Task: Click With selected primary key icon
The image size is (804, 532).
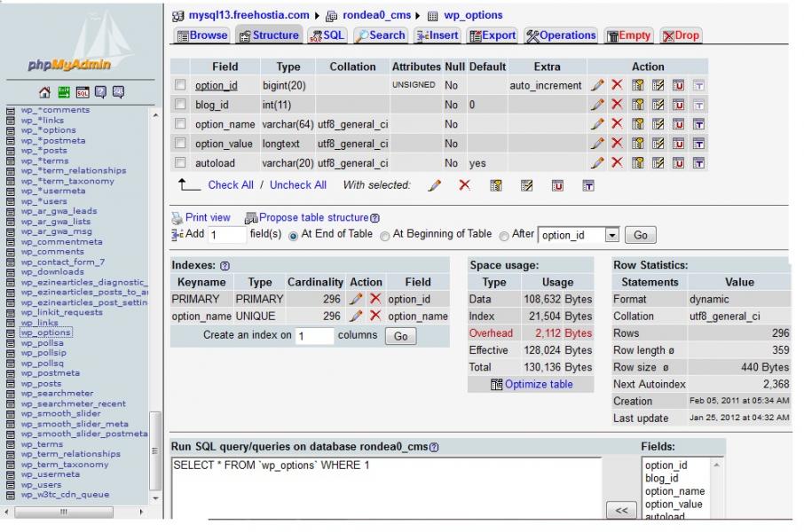Action: [x=496, y=185]
